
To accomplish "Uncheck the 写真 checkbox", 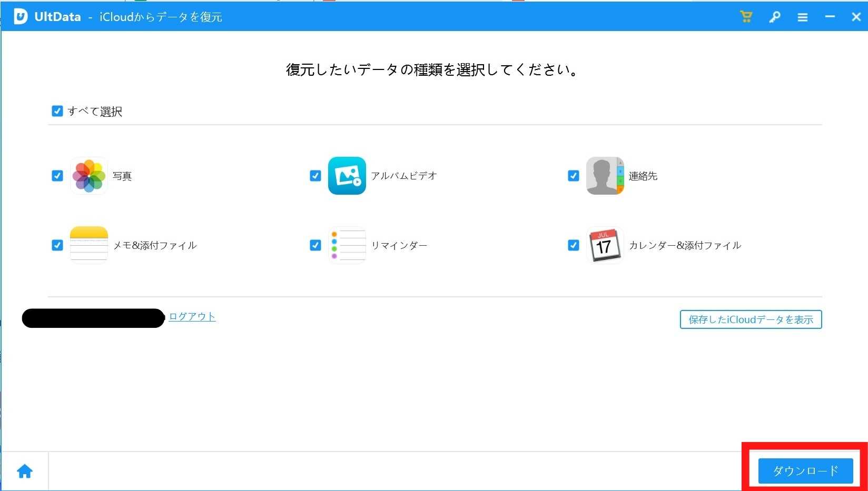I will 57,176.
